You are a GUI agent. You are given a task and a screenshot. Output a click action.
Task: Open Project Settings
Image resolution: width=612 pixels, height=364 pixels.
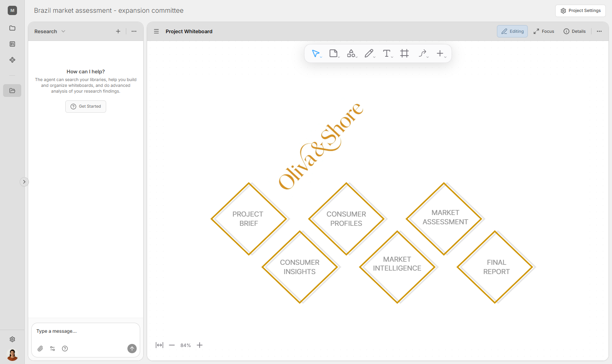point(580,11)
